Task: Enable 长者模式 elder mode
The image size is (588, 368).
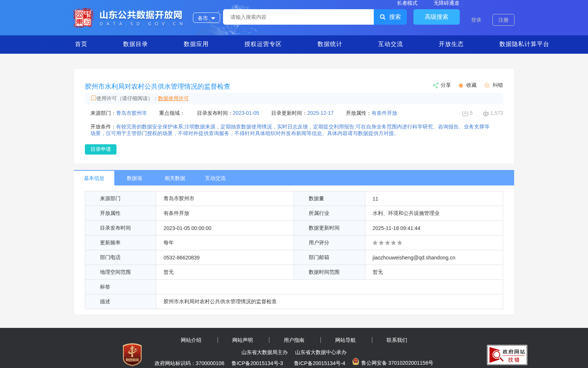Action: [407, 3]
